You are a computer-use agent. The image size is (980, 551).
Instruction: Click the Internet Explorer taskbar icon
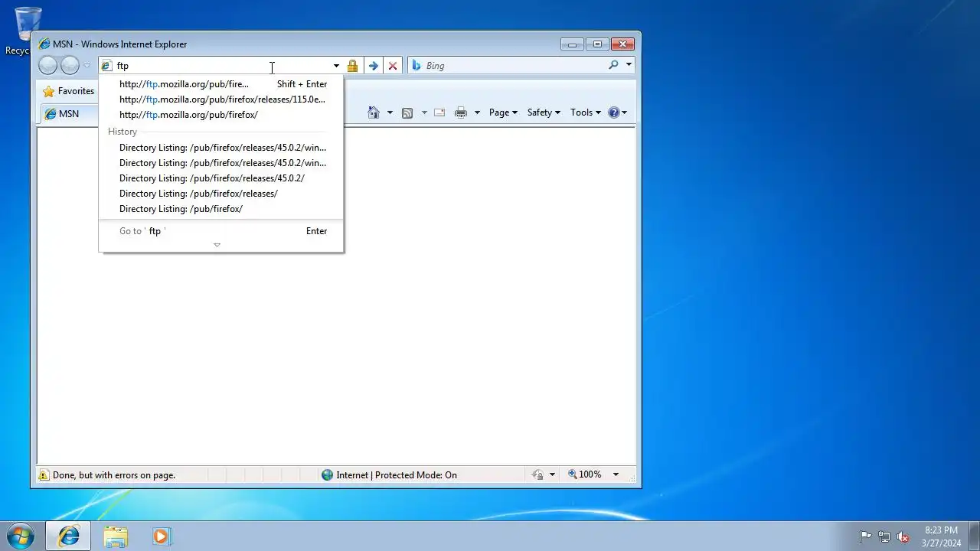point(68,536)
